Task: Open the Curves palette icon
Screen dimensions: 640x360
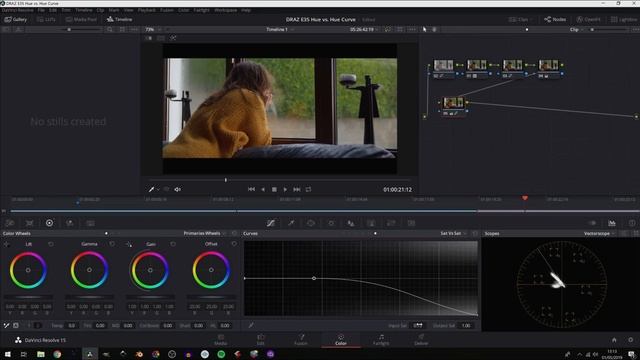Action: (271, 223)
